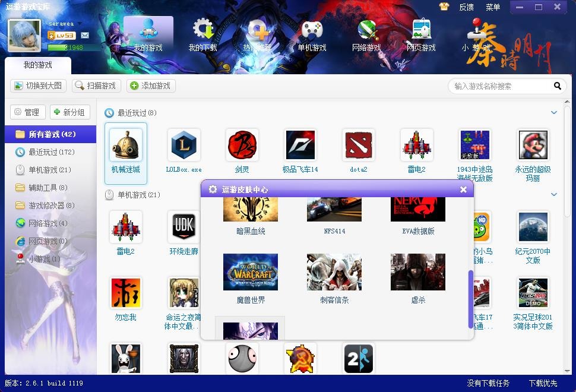Click 切换到大图 button

coord(38,86)
